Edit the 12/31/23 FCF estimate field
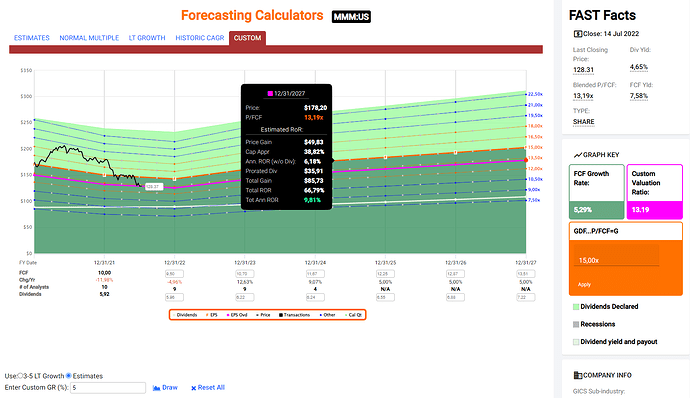The width and height of the screenshot is (690, 398). coord(245,274)
